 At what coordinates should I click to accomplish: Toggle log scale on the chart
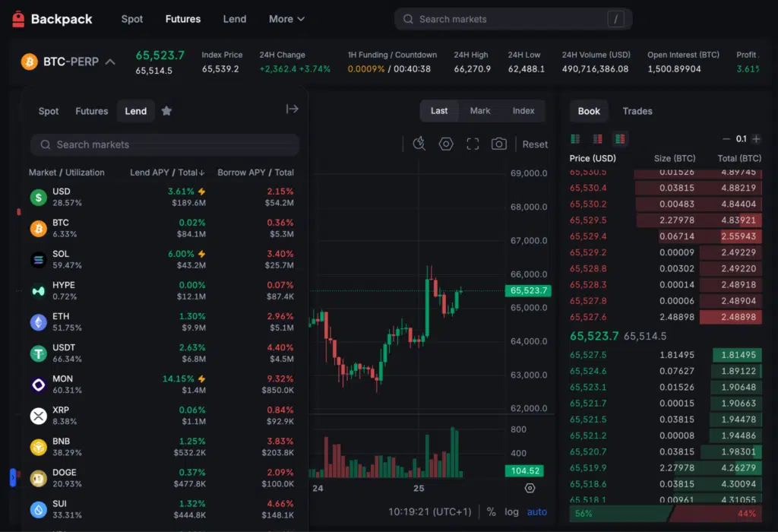512,511
